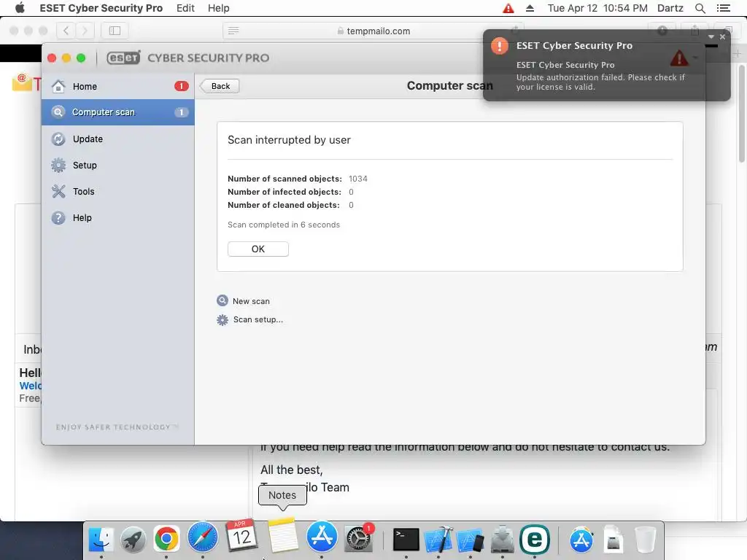The width and height of the screenshot is (747, 560).
Task: Open the Update section
Action: pos(117,139)
